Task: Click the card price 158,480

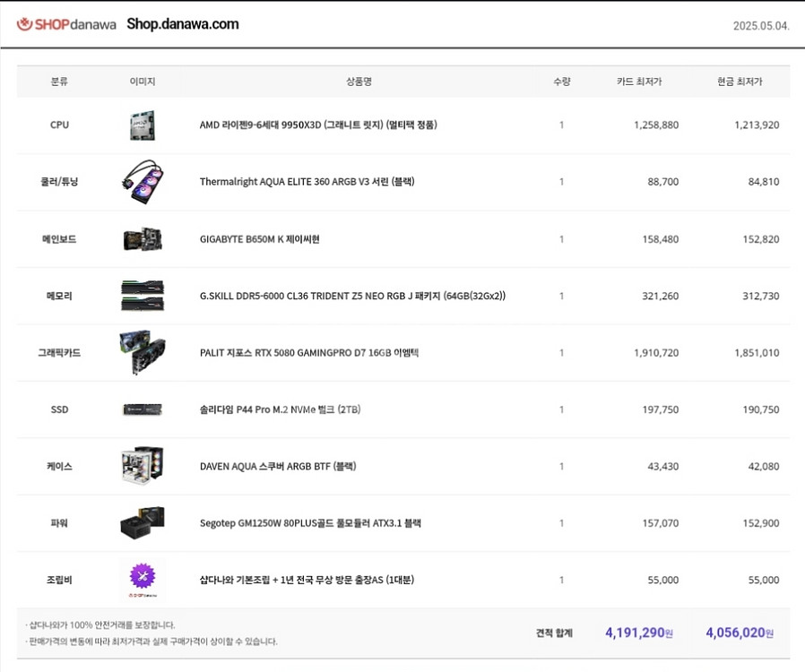Action: pyautogui.click(x=660, y=239)
